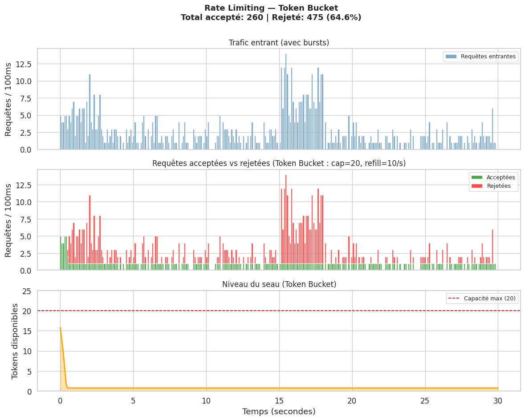Click the Requêtes / 100ms label of top chart
Image resolution: width=525 pixels, height=420 pixels.
coord(8,99)
